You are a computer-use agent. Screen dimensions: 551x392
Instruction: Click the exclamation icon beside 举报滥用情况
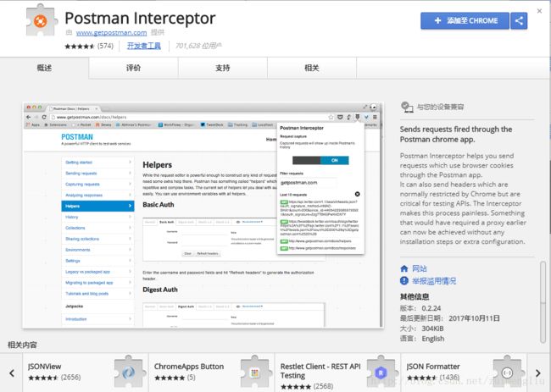point(404,281)
